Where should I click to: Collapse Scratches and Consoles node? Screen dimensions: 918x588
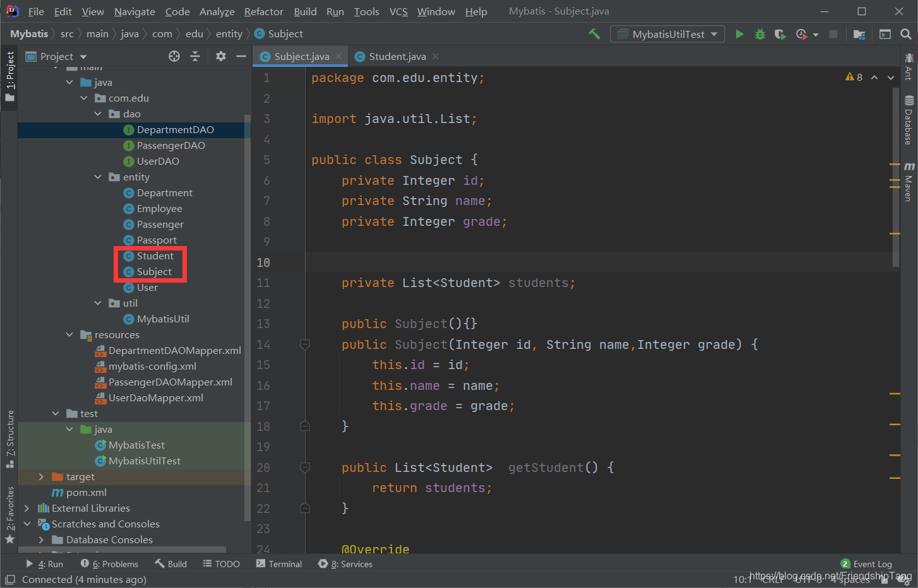(x=27, y=524)
